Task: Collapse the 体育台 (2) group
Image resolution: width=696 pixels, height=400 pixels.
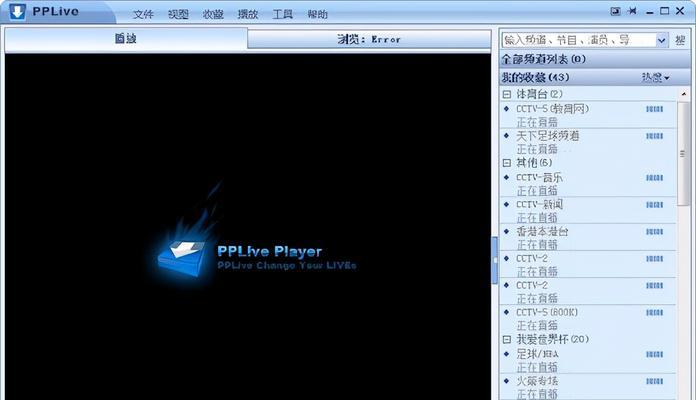Action: pos(507,95)
